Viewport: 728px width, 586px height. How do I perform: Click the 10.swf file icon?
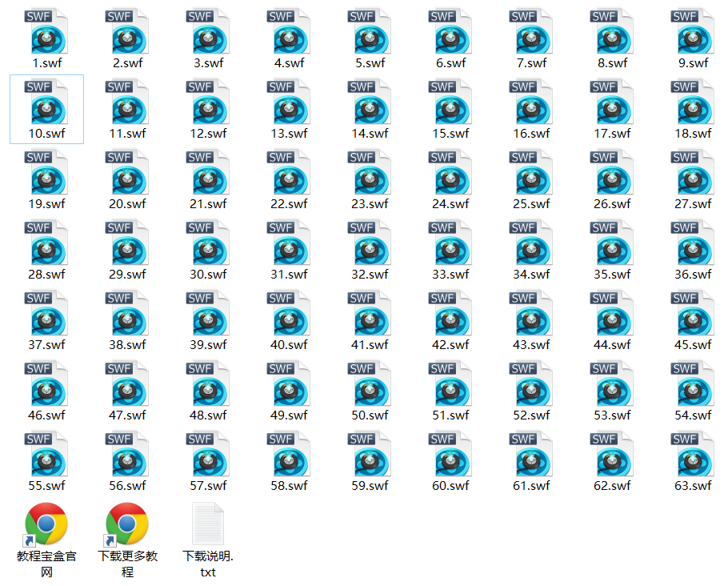pos(46,102)
